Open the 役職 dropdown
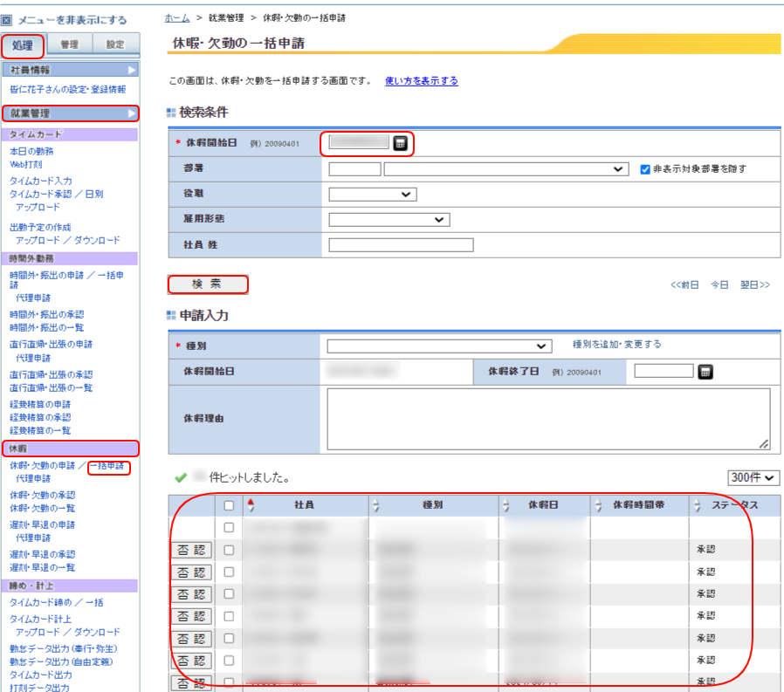The width and height of the screenshot is (784, 692). coord(373,195)
